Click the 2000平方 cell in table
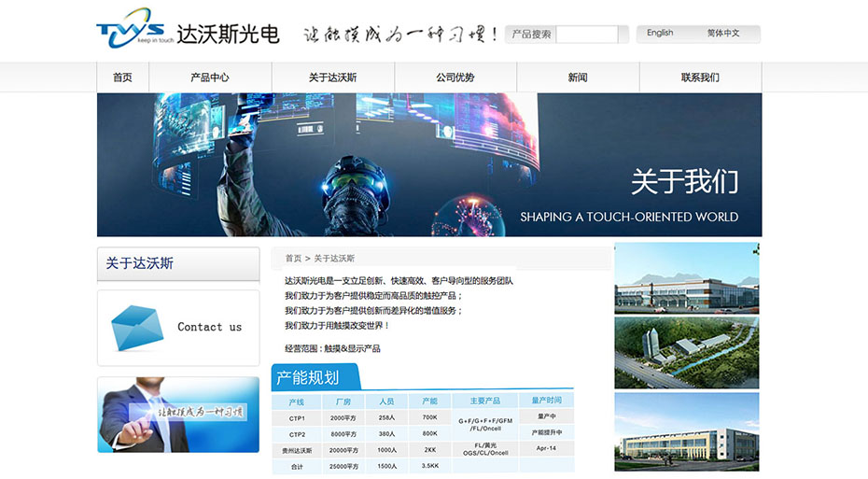 [x=343, y=418]
